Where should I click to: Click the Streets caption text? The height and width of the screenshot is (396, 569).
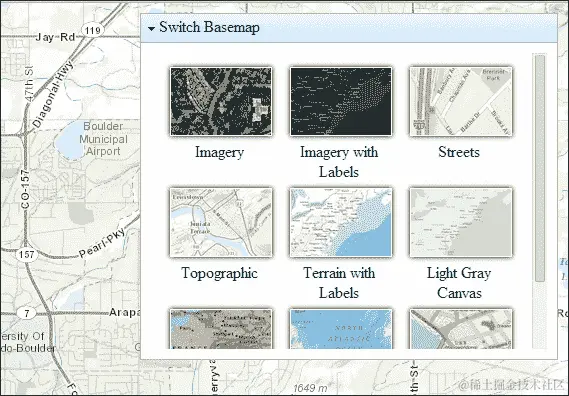click(459, 152)
